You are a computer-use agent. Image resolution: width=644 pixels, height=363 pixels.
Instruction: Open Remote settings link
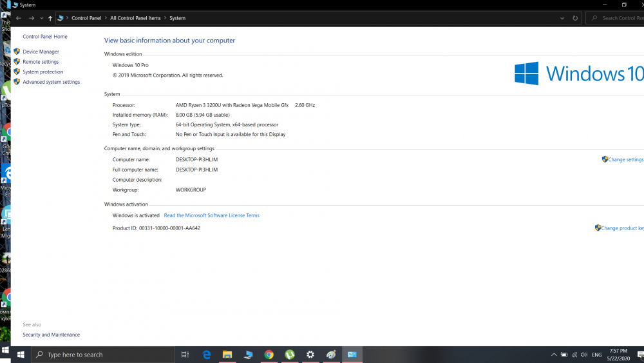(41, 62)
